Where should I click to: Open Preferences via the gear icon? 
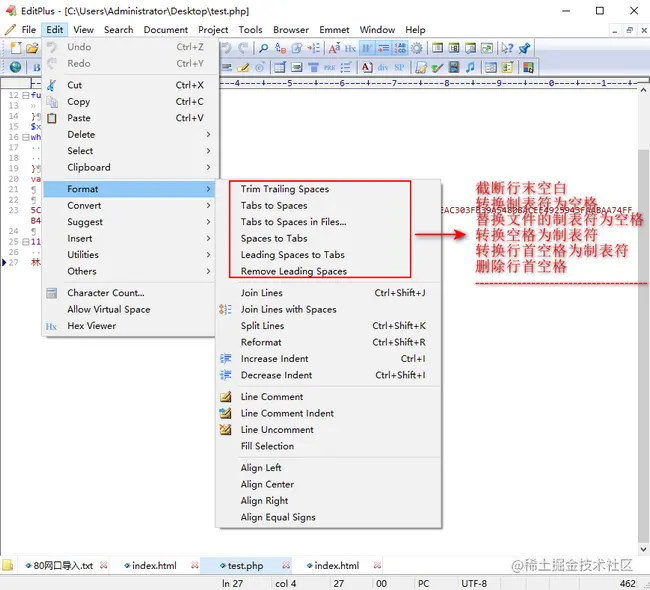coord(417,48)
